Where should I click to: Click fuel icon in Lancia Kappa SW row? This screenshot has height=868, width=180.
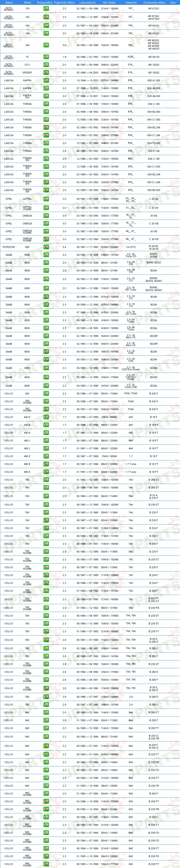point(46,96)
